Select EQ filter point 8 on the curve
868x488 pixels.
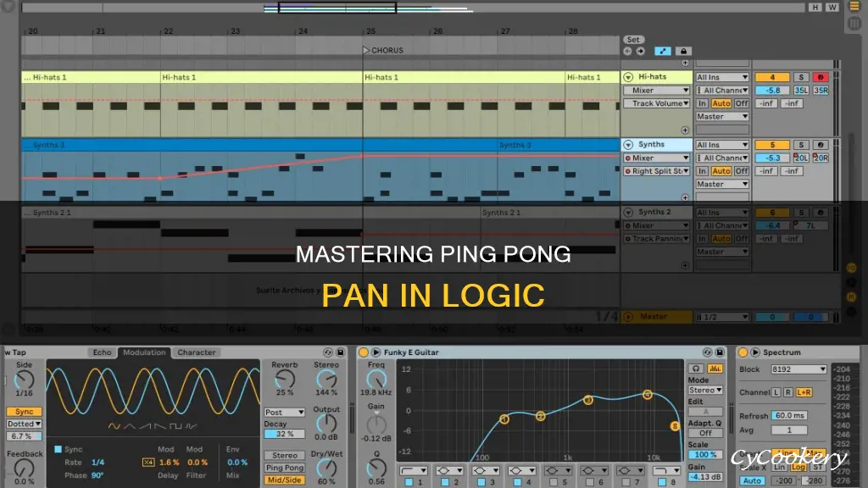pyautogui.click(x=675, y=426)
